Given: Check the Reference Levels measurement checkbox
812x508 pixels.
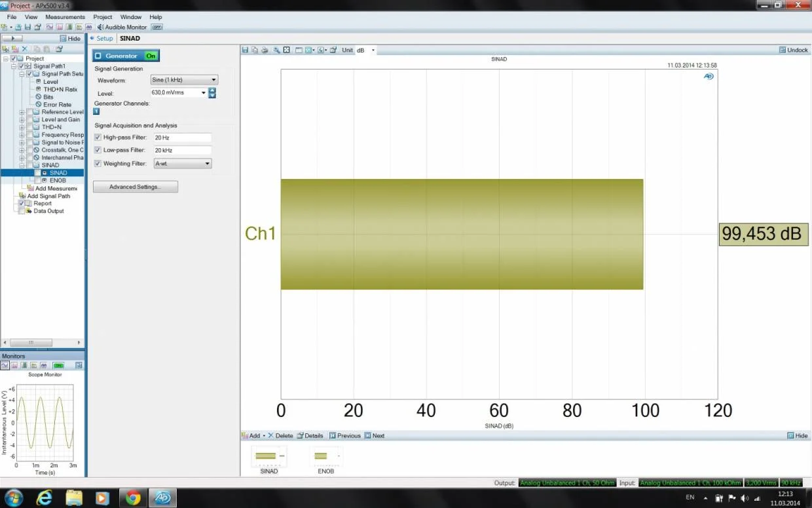Looking at the screenshot, I should 29,112.
